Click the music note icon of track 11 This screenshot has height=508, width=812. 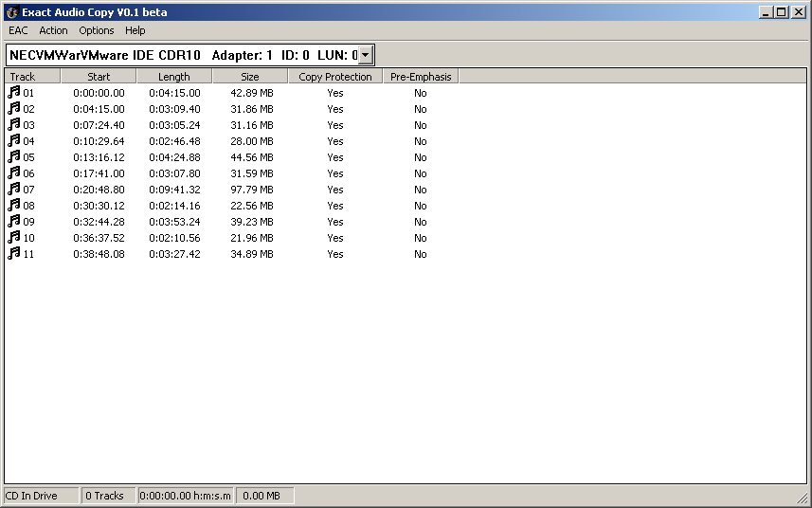tap(14, 253)
